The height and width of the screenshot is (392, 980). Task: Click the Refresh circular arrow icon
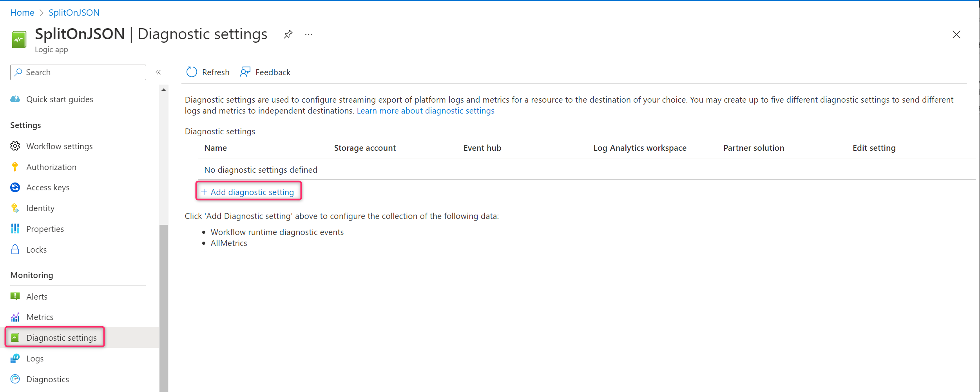[192, 72]
